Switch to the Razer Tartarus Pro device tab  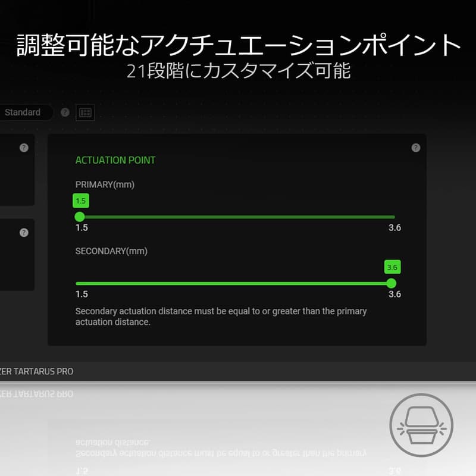click(36, 371)
